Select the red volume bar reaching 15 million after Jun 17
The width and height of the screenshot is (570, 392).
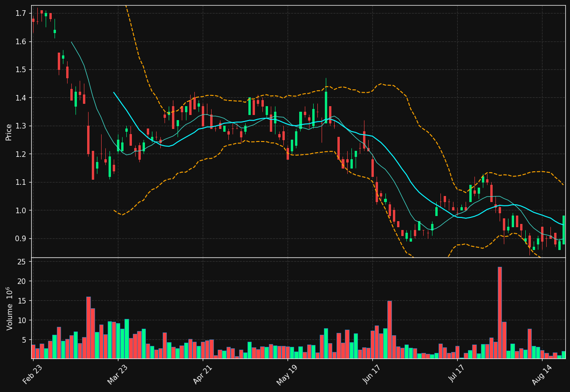390,330
